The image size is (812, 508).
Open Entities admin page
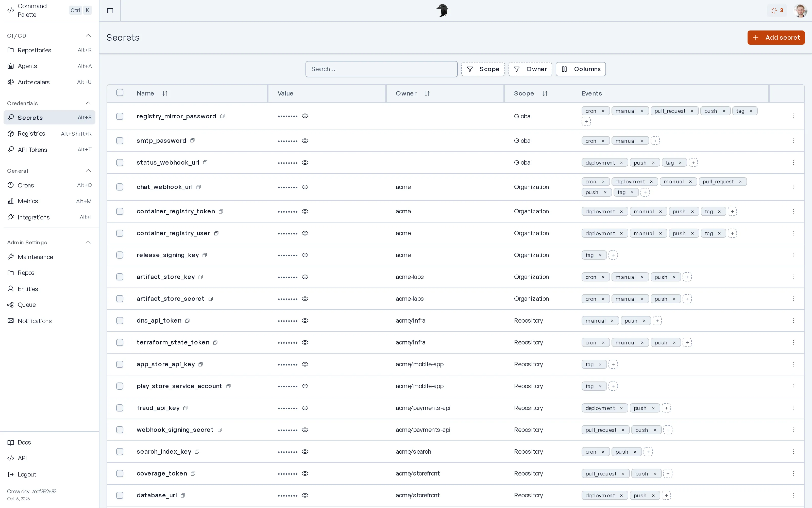49,289
